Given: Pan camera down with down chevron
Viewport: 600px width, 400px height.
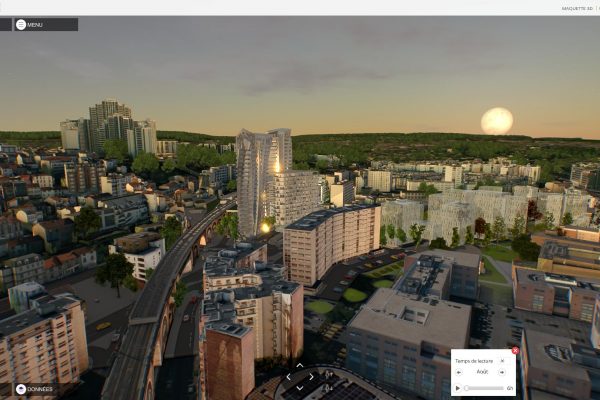Looking at the screenshot, I should tap(300, 388).
